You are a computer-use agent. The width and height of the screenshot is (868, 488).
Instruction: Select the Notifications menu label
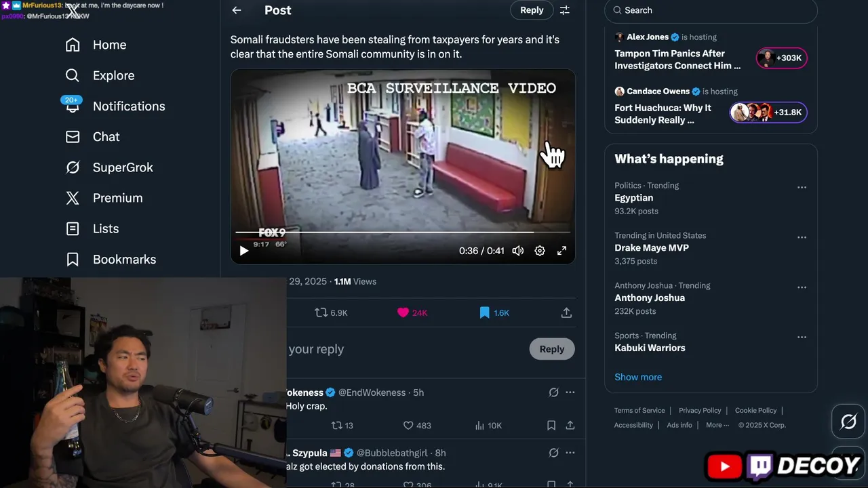tap(129, 106)
